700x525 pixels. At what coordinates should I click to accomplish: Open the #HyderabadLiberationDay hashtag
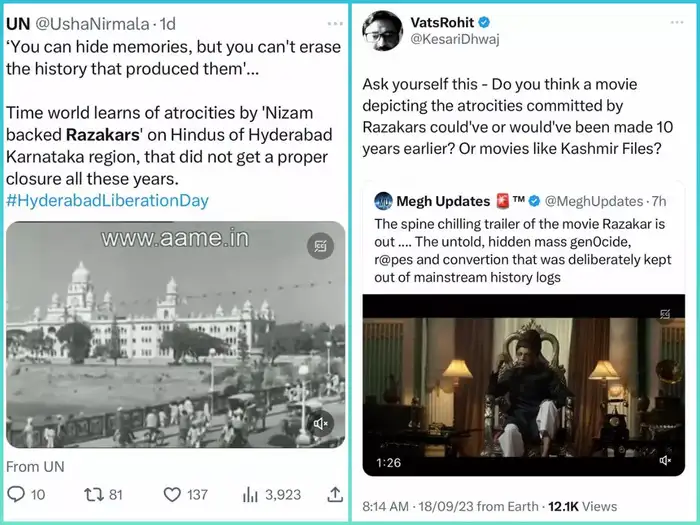pyautogui.click(x=107, y=200)
